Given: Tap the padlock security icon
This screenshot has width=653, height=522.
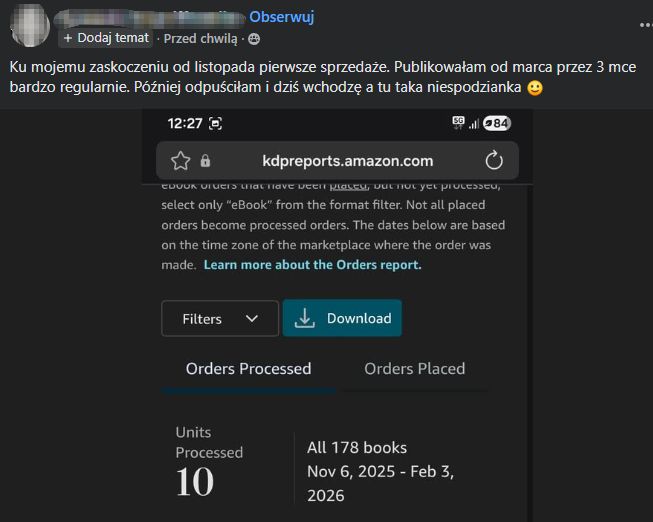Looking at the screenshot, I should (205, 161).
